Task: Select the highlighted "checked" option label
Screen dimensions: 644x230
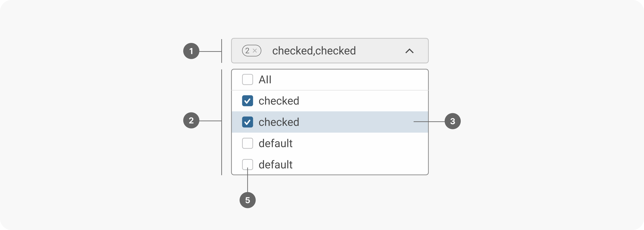Action: pos(279,122)
